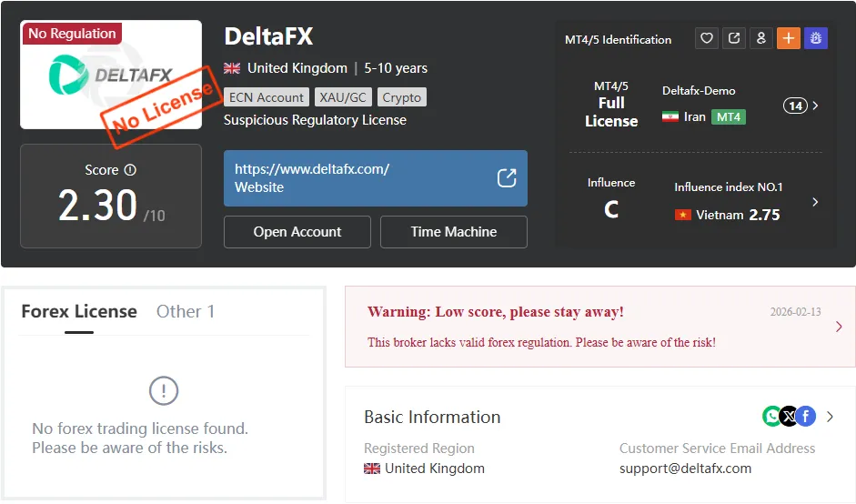Click the Time Machine button
Screen dimensions: 856x504
454,232
